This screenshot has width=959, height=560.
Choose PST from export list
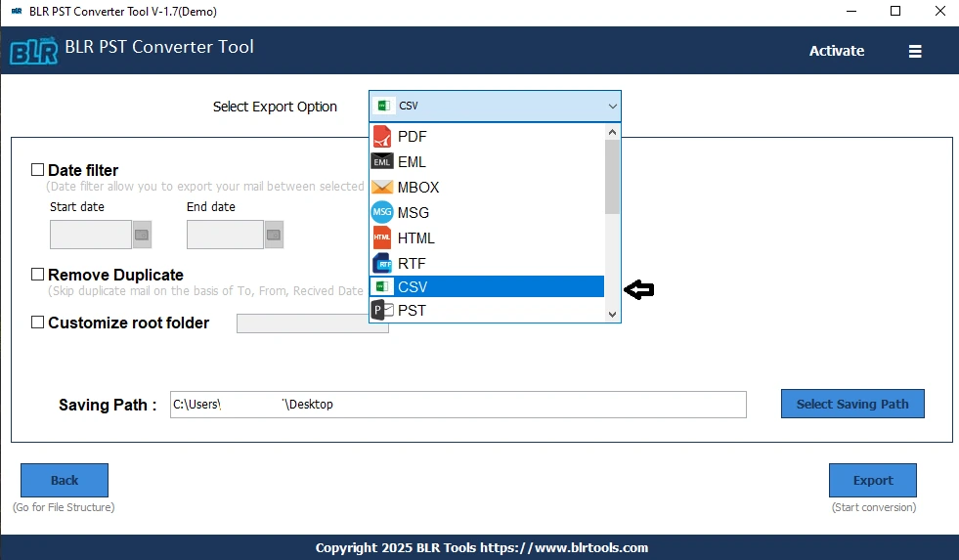pyautogui.click(x=487, y=311)
